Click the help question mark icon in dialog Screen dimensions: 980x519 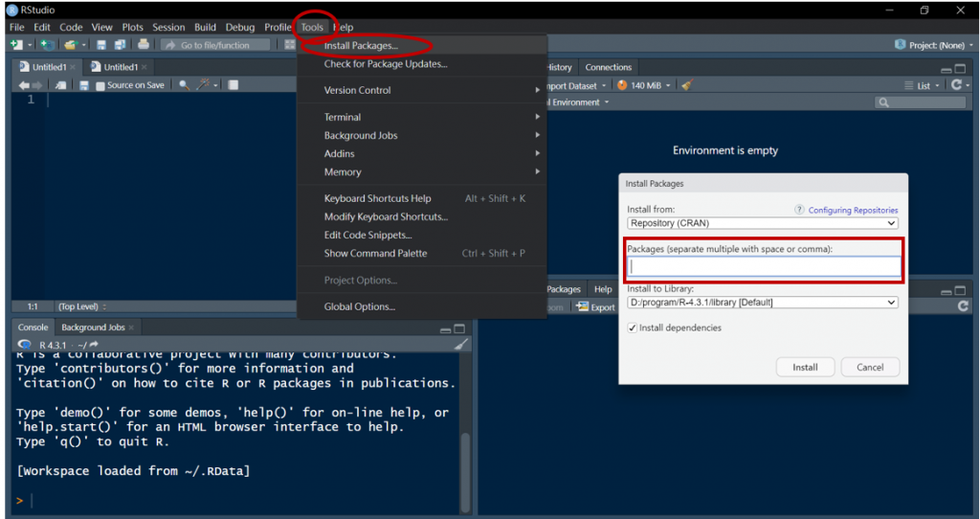click(x=799, y=210)
